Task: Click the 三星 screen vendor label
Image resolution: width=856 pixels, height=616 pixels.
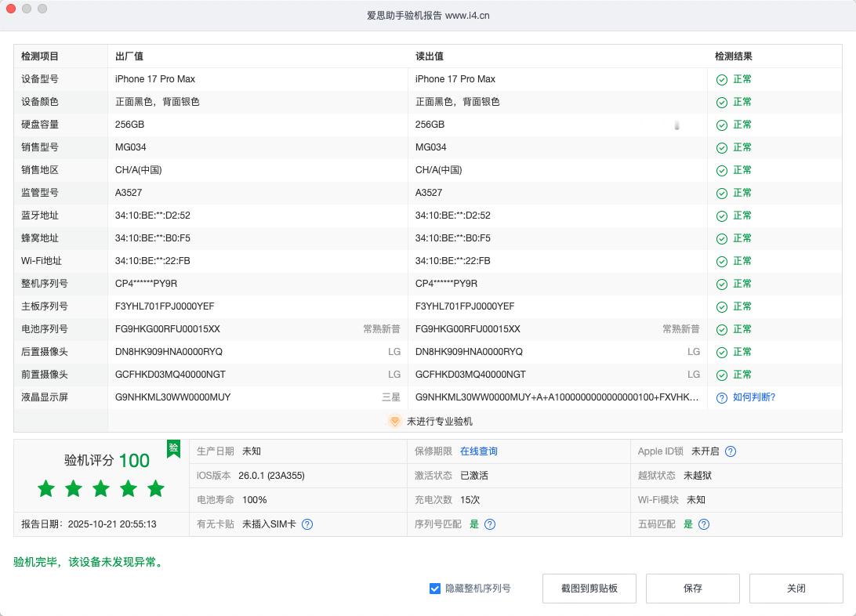Action: pos(391,397)
